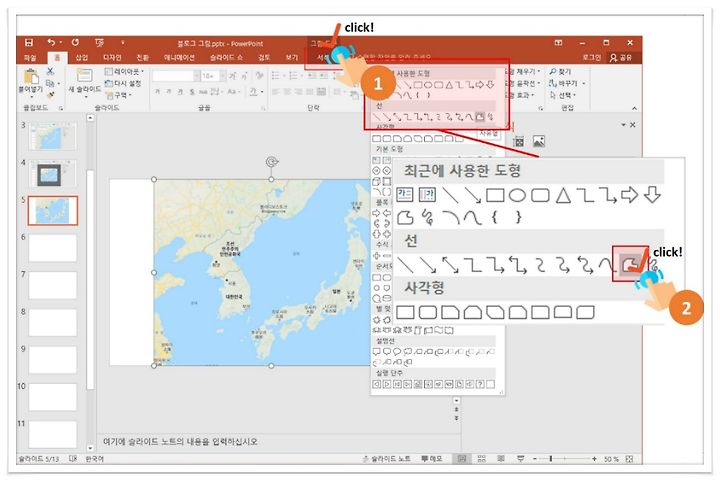720x480 pixels.
Task: Toggle the 슬라이드 노트 notes pane button
Action: coord(387,458)
